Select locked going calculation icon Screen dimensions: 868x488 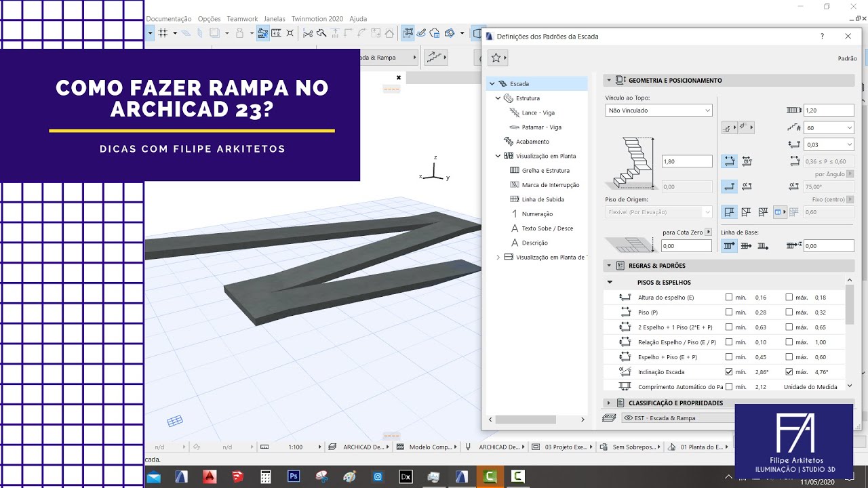tap(747, 161)
